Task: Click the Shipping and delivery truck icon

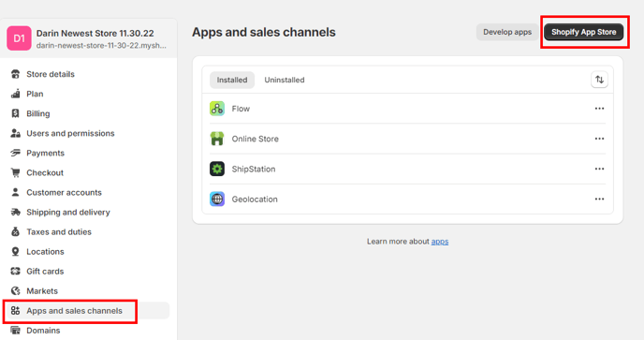Action: tap(16, 212)
